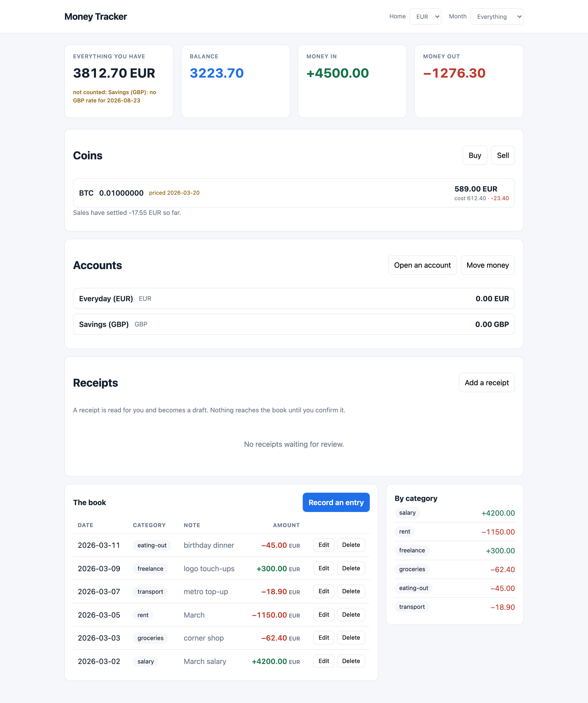Screen dimensions: 588x703
Task: Edit the March rent entry
Action: click(323, 615)
